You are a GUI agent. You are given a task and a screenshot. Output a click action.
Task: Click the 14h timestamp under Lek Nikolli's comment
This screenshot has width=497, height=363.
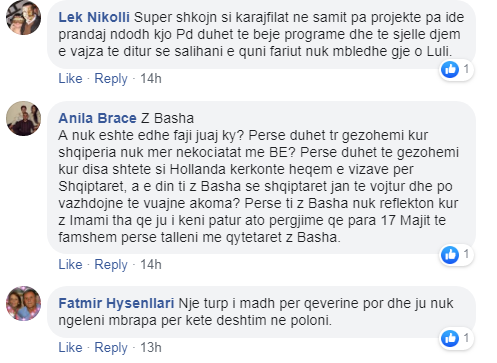click(x=151, y=79)
